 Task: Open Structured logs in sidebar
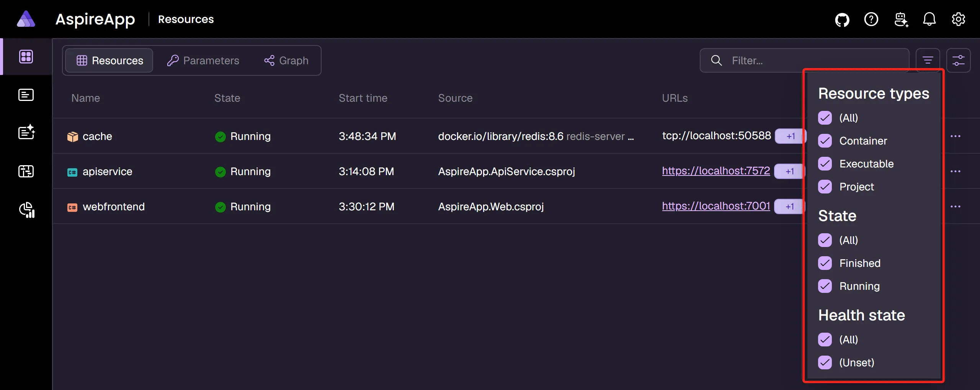pos(26,132)
